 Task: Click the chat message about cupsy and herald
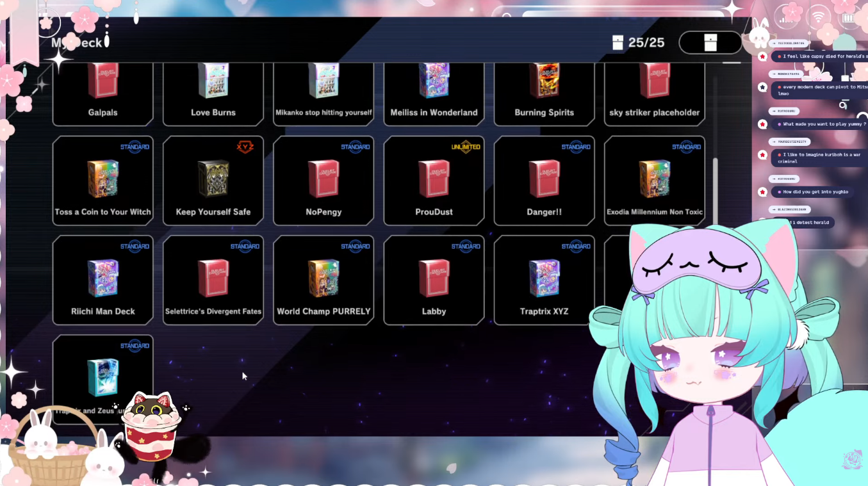[x=819, y=56]
